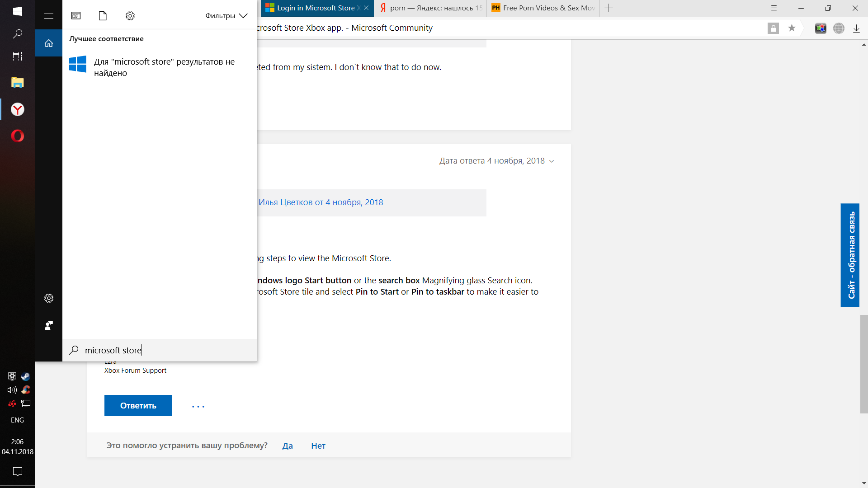Open a new browser tab with plus
This screenshot has width=868, height=488.
coord(609,8)
